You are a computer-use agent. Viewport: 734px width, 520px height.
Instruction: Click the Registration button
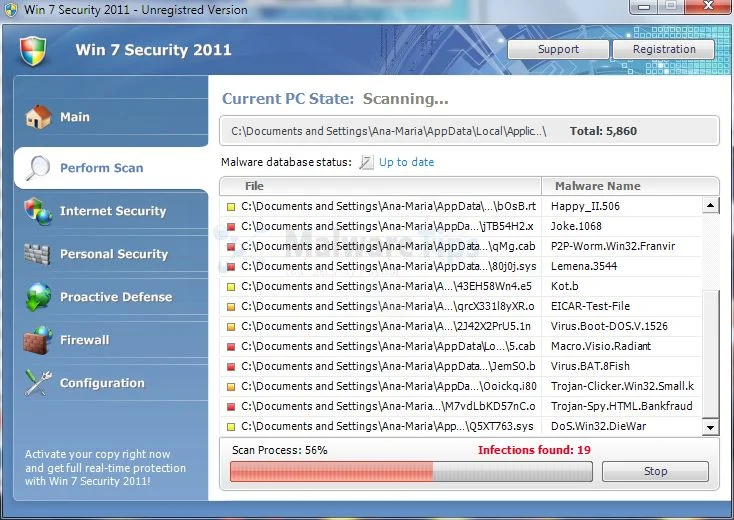click(x=664, y=49)
